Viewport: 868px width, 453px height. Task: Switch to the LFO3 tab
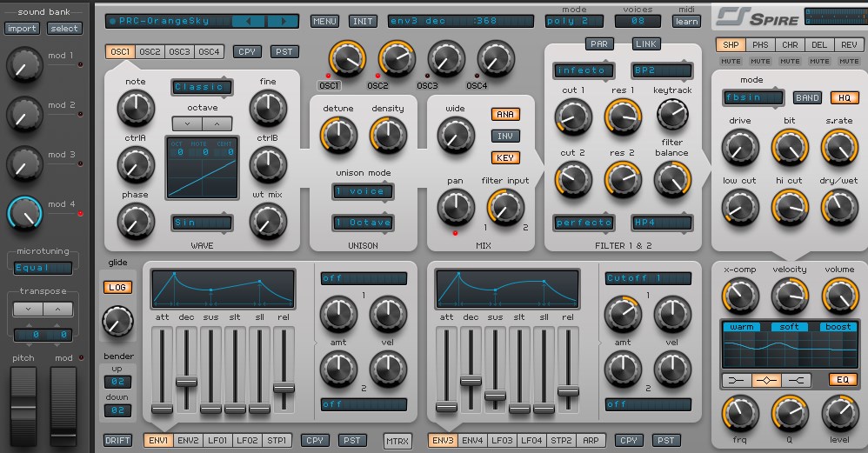(x=504, y=440)
